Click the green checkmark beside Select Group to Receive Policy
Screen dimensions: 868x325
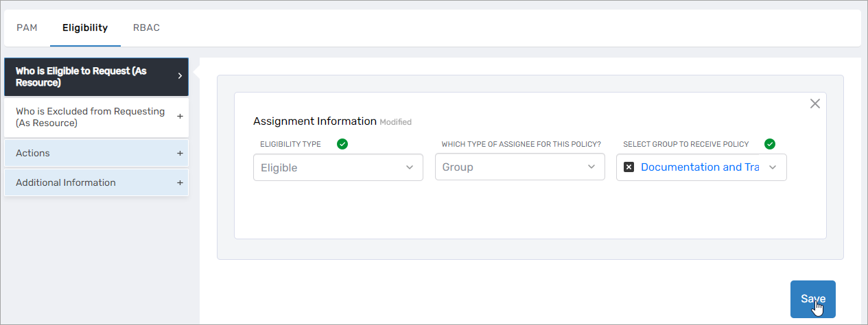tap(770, 144)
